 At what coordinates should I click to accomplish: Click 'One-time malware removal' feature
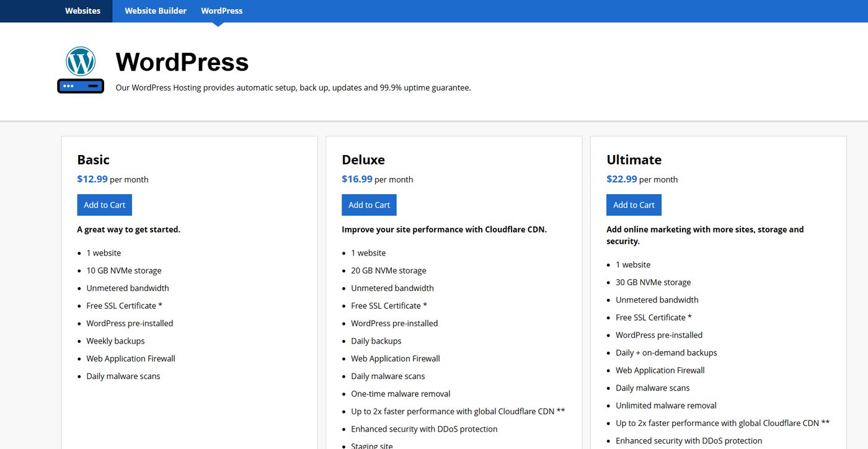(x=401, y=394)
